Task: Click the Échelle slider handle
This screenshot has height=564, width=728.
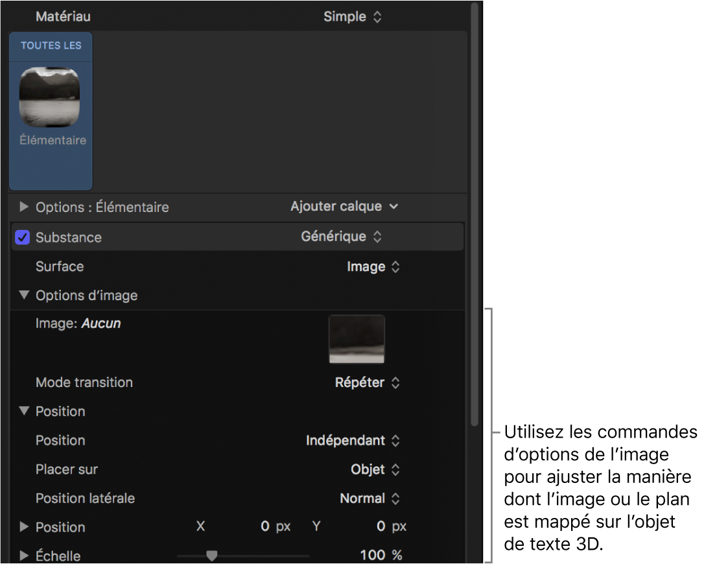Action: 211,556
